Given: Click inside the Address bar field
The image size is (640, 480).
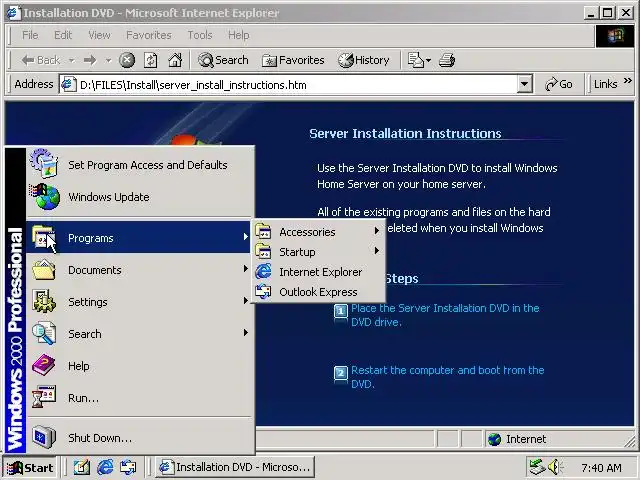Looking at the screenshot, I should tap(288, 84).
